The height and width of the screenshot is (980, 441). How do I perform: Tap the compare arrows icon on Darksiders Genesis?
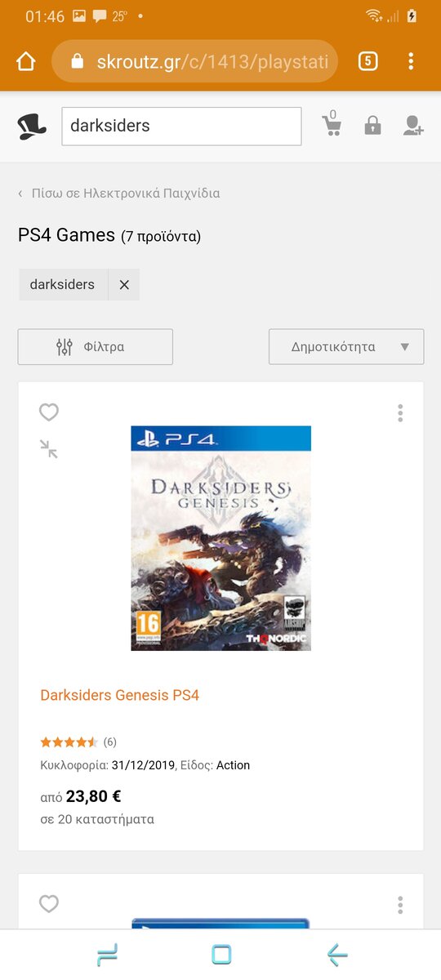49,448
